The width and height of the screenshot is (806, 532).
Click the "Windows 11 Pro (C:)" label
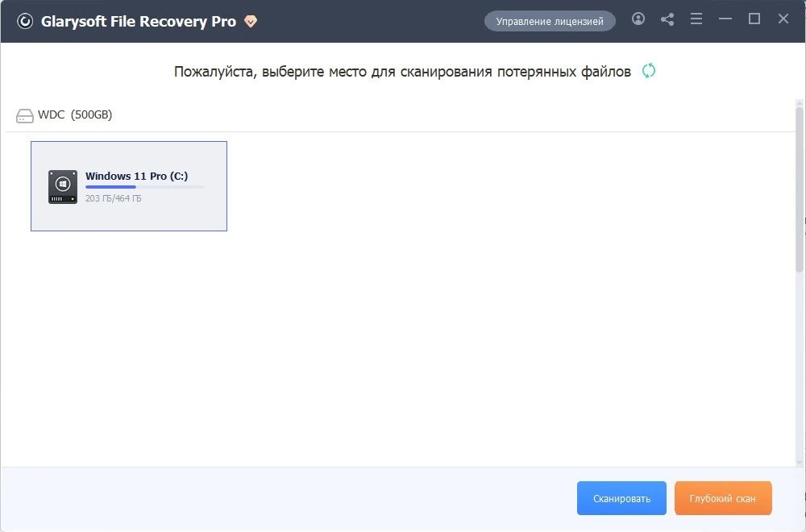[137, 176]
